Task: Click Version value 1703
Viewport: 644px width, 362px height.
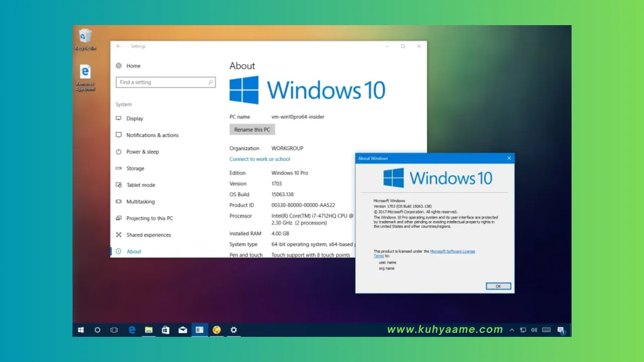Action: 277,184
